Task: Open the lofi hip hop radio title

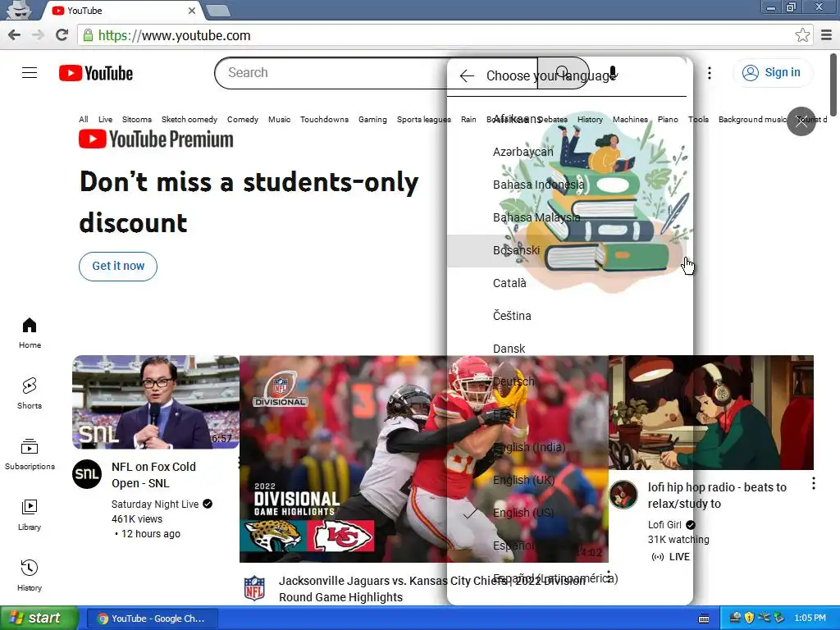Action: pyautogui.click(x=717, y=495)
